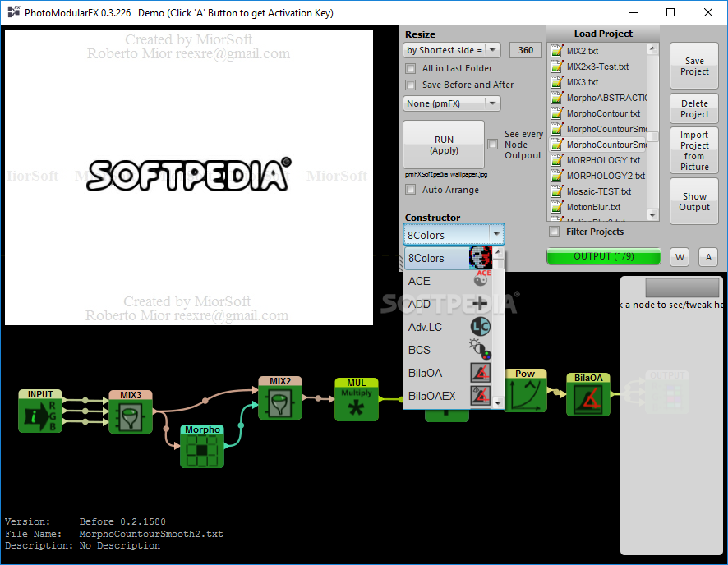Click the MotionBlur.txt file icon
The height and width of the screenshot is (565, 728).
click(x=556, y=206)
